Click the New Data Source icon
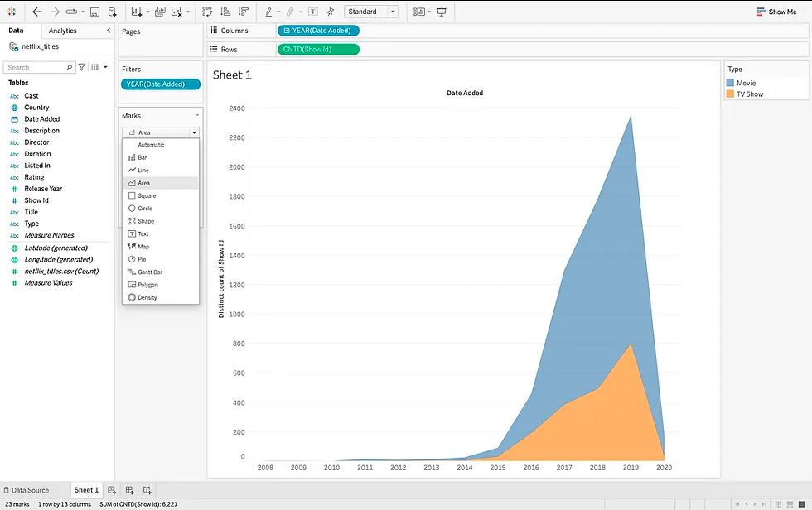Image resolution: width=812 pixels, height=510 pixels. pyautogui.click(x=112, y=12)
